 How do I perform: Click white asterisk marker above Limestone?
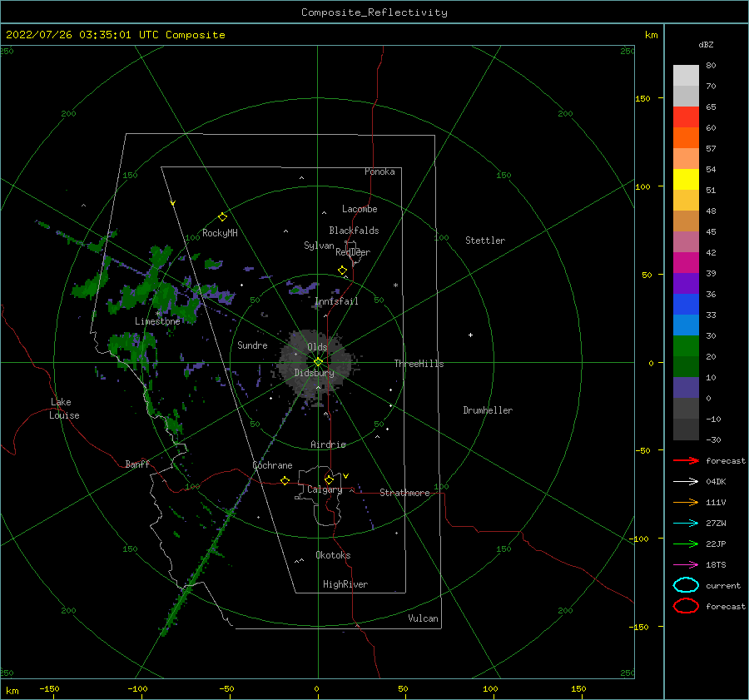158,314
